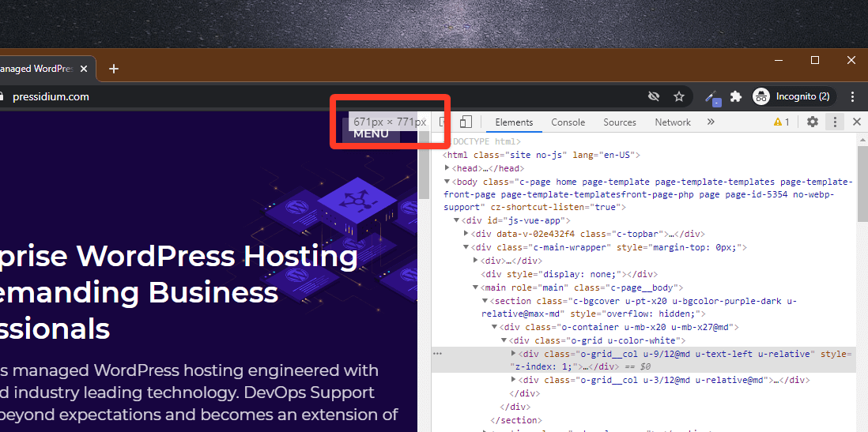Expand the div class="c-topbar" node

(x=466, y=234)
